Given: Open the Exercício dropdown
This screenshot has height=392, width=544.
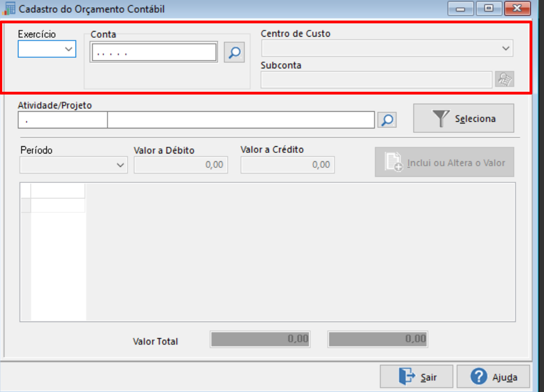Looking at the screenshot, I should pos(47,49).
